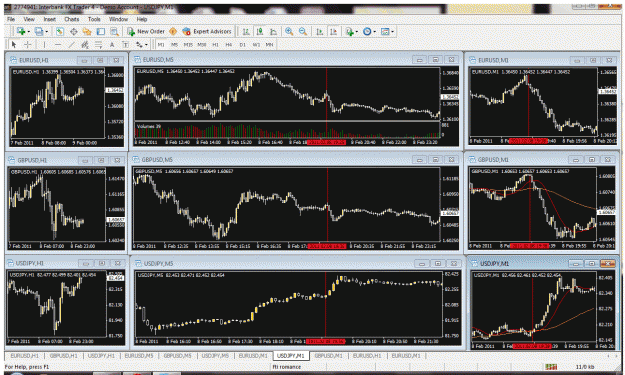Click the orange diamond MetaEditor icon
The image size is (625, 375).
pos(173,31)
